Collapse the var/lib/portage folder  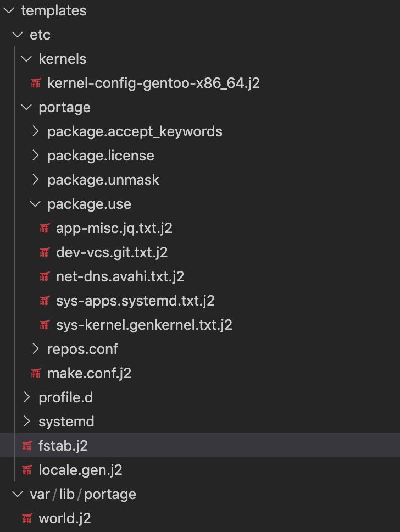(17, 494)
